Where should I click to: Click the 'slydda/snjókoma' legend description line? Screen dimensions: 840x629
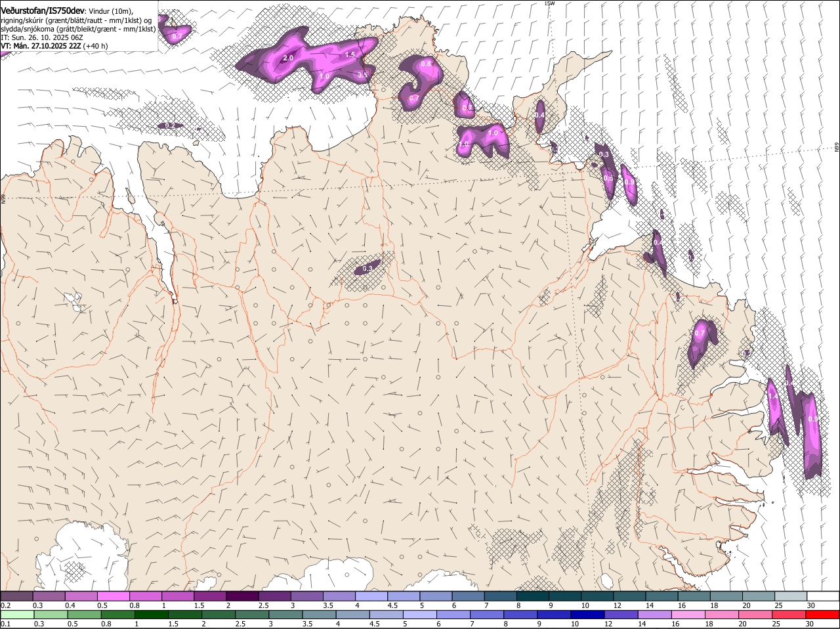(78, 29)
